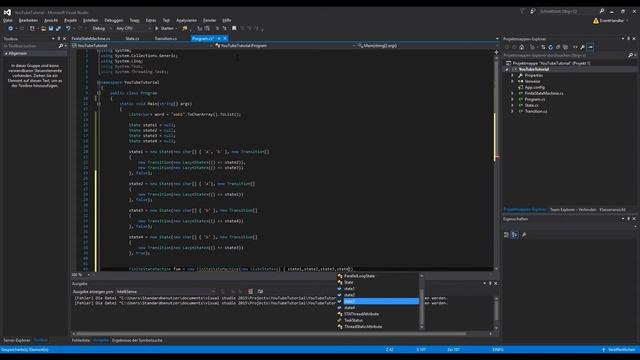Viewport: 640px width, 360px height.
Task: Expand the Properties node in Projektmappen-Explorer
Action: [x=513, y=76]
